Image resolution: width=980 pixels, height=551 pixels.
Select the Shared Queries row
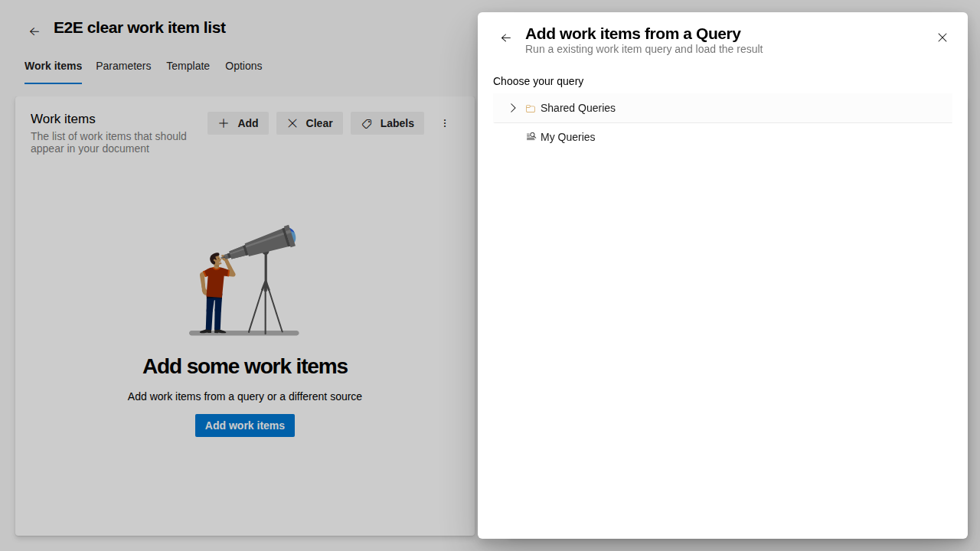click(578, 108)
